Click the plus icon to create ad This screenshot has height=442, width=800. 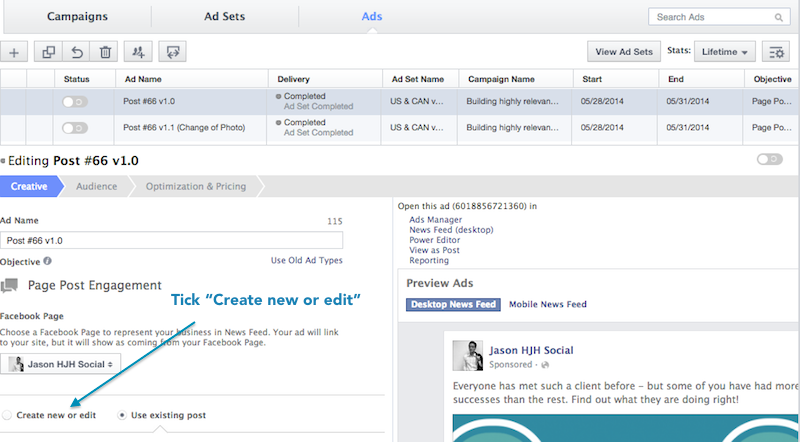13,52
